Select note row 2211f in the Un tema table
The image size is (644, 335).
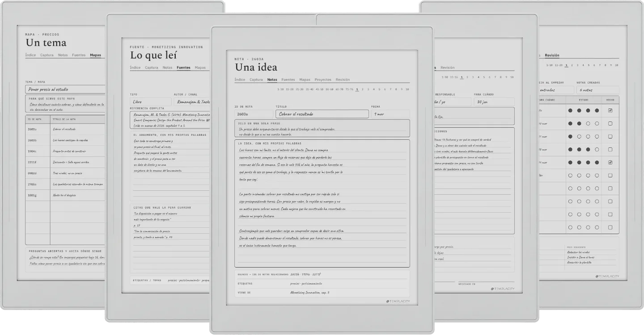[65, 162]
